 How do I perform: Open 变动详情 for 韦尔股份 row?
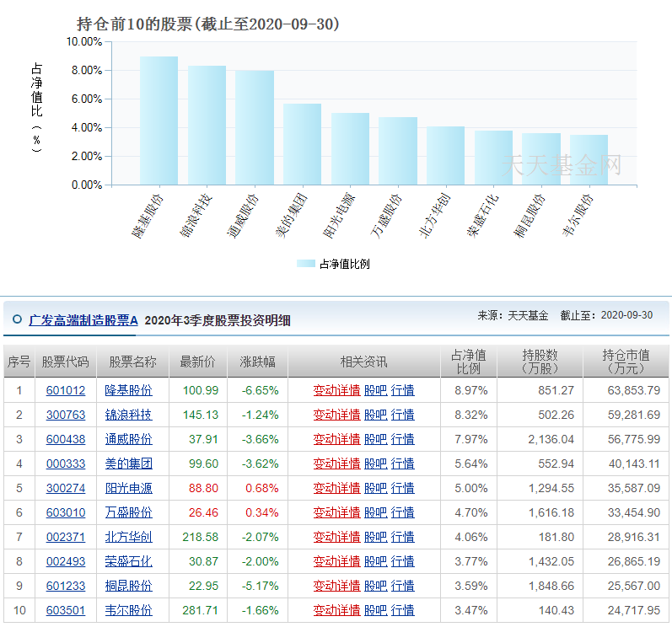coord(336,610)
